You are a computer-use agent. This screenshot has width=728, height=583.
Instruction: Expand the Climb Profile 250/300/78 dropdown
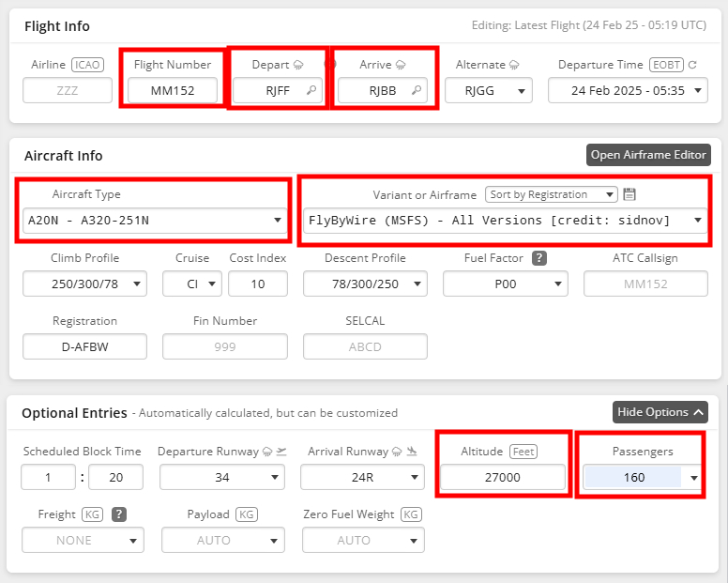85,284
